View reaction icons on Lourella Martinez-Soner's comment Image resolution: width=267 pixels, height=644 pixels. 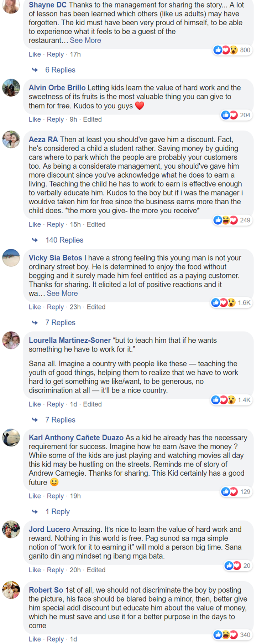(x=231, y=400)
